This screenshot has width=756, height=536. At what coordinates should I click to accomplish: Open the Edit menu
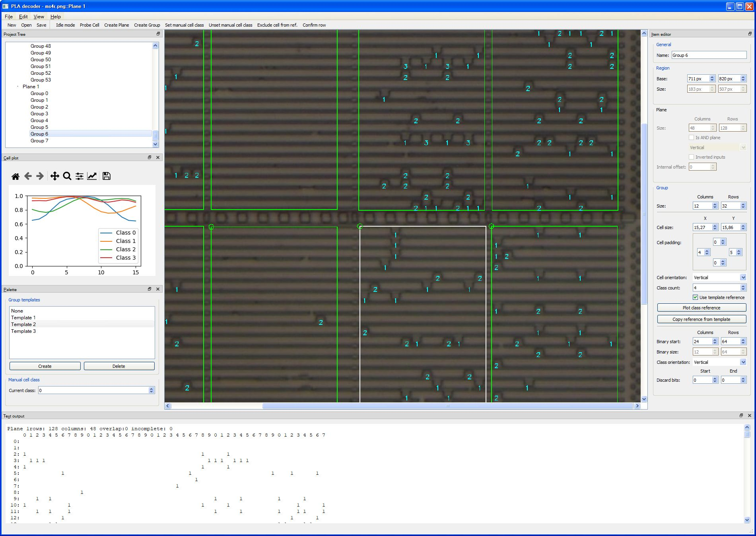tap(23, 17)
